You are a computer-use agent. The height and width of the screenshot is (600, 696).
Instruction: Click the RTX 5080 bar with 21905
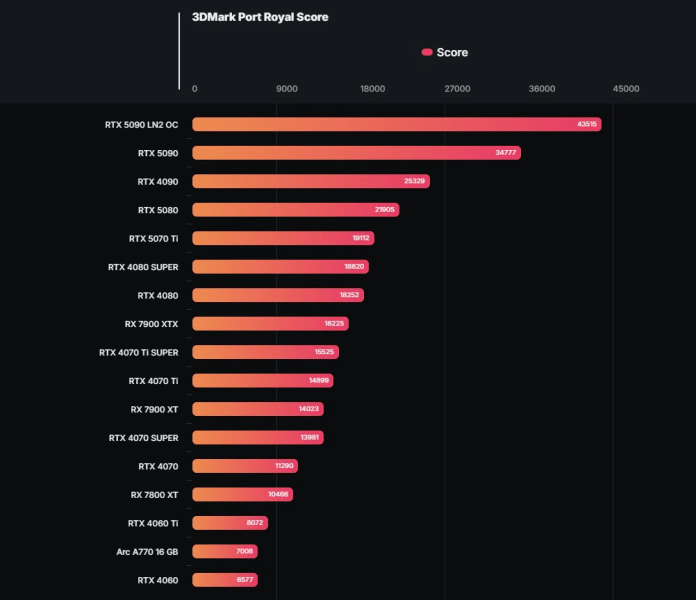[x=296, y=209]
